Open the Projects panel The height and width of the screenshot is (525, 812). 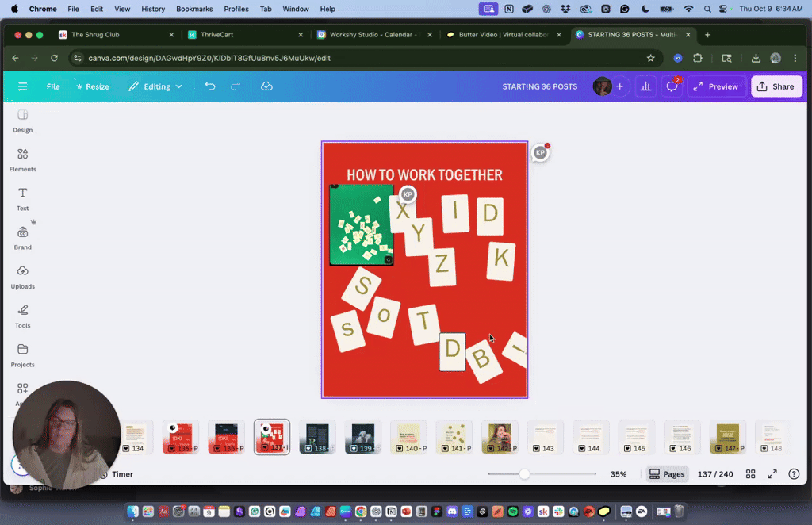[22, 356]
